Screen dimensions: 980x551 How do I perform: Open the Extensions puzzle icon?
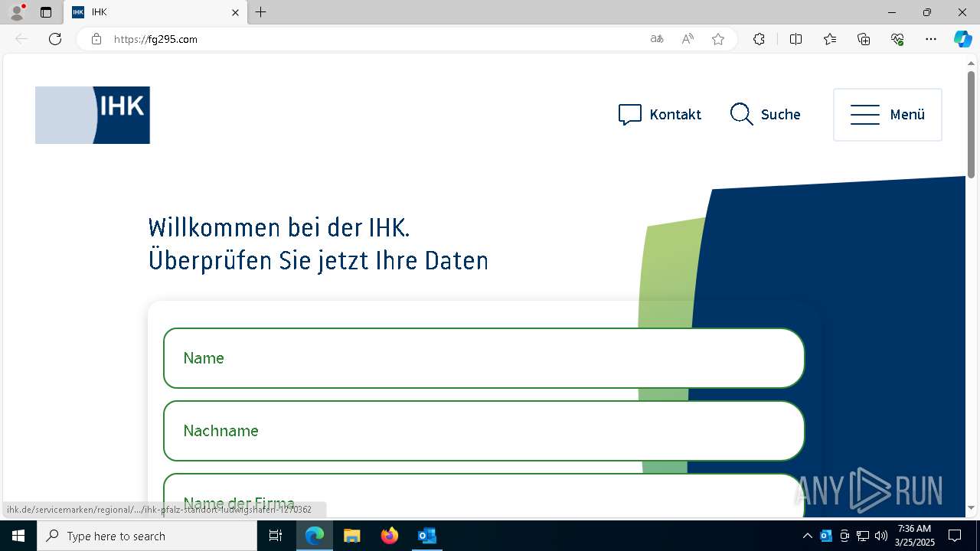[x=759, y=39]
